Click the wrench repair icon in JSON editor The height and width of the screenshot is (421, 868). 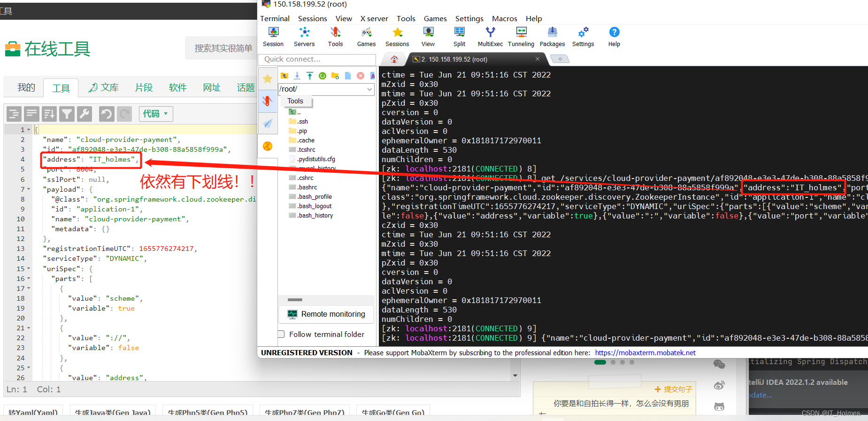(x=84, y=114)
